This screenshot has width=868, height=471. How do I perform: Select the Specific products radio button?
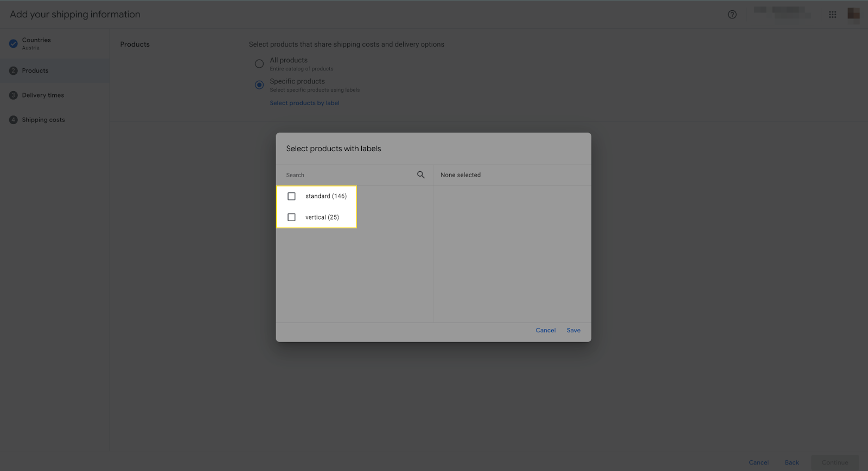[x=259, y=85]
